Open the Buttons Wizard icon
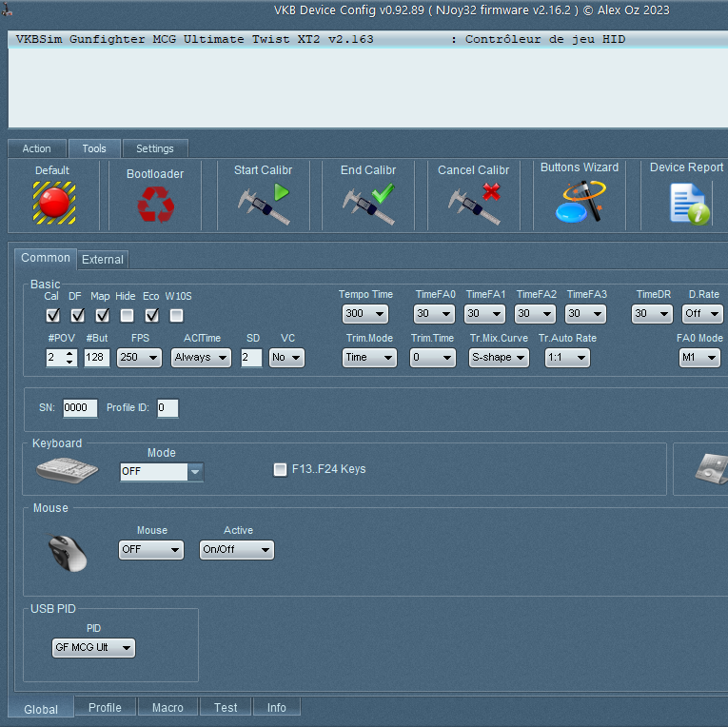 (x=580, y=202)
